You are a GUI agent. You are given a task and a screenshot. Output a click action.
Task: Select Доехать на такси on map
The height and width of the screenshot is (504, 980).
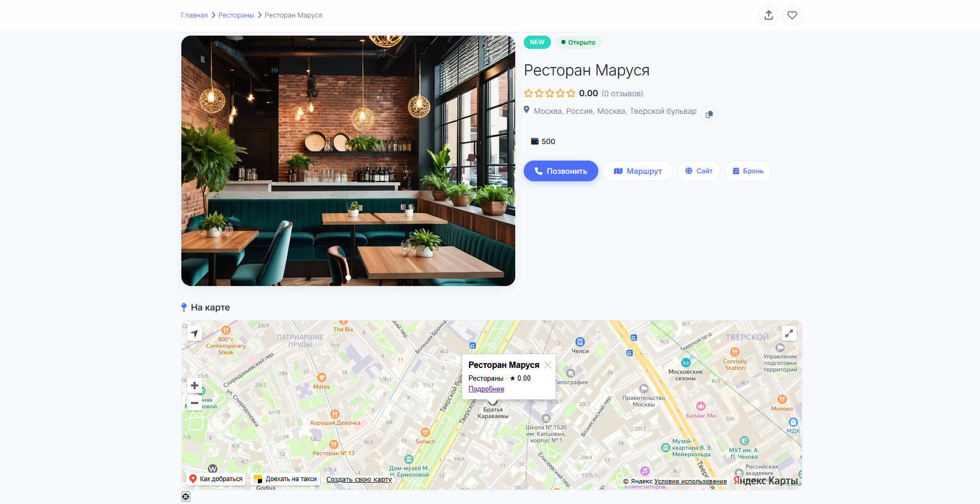[x=285, y=479]
